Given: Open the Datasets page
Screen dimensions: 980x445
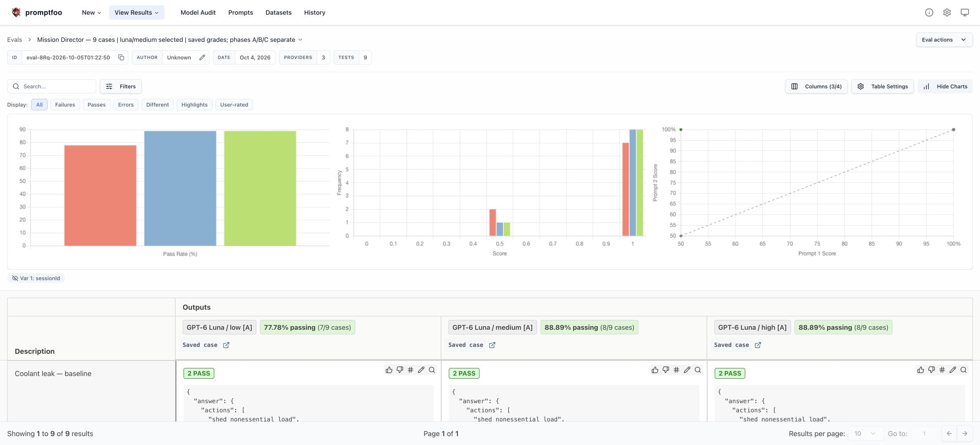Looking at the screenshot, I should [x=278, y=12].
